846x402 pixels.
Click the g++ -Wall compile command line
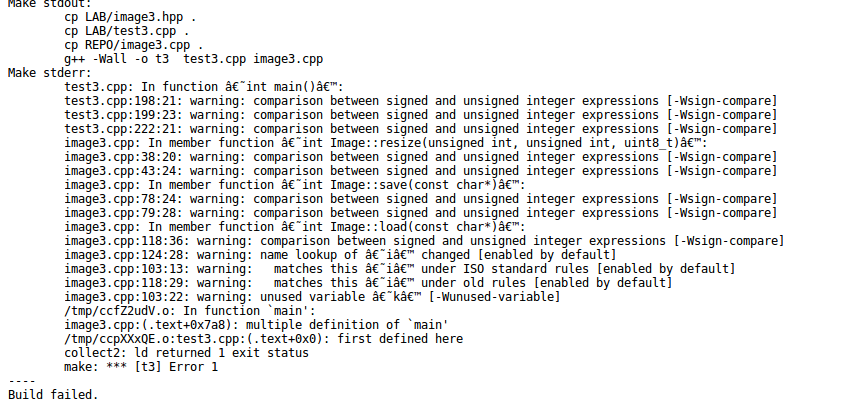(194, 59)
